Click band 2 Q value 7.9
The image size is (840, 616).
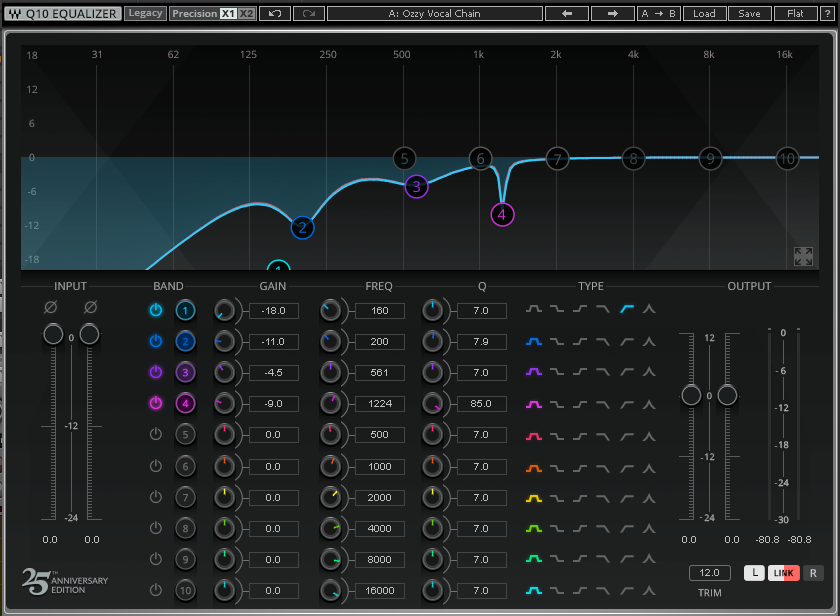coord(481,341)
